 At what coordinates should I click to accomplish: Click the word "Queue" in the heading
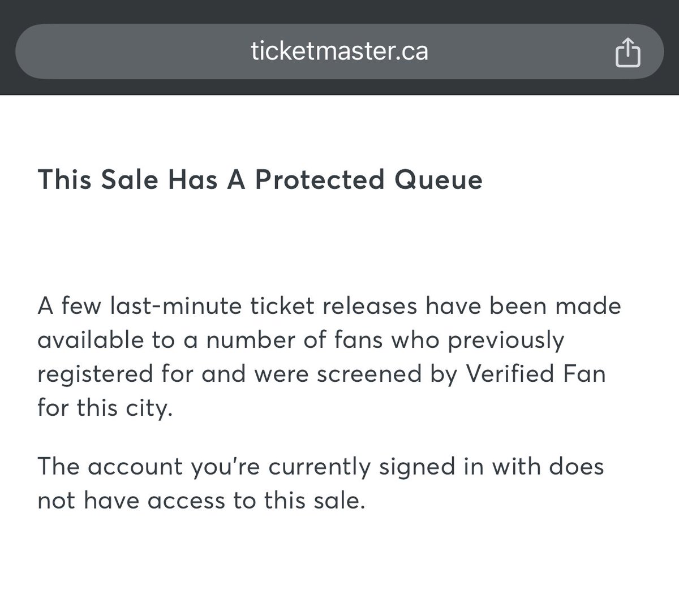coord(437,179)
